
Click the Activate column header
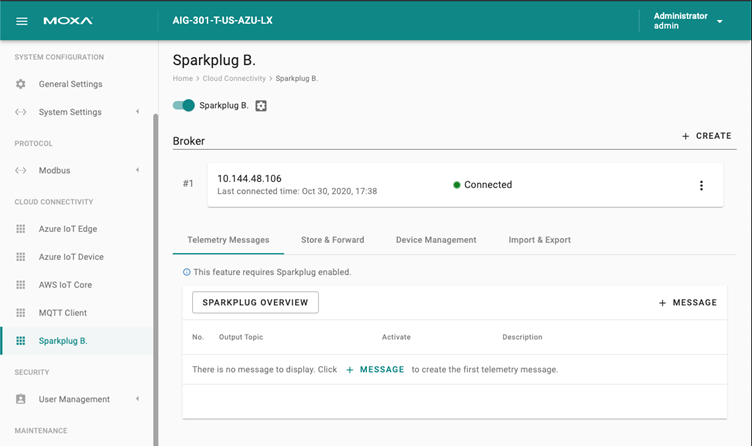pos(396,337)
